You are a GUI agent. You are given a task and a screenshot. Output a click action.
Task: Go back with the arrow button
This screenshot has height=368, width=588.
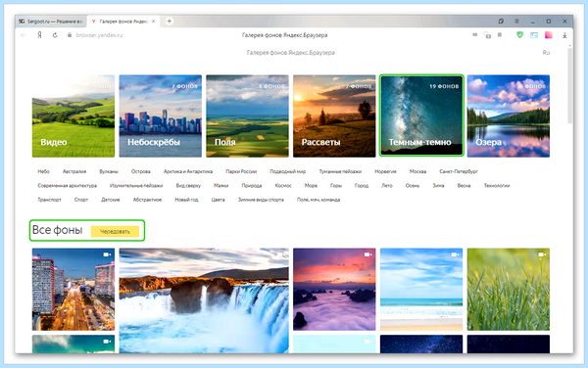(x=24, y=35)
